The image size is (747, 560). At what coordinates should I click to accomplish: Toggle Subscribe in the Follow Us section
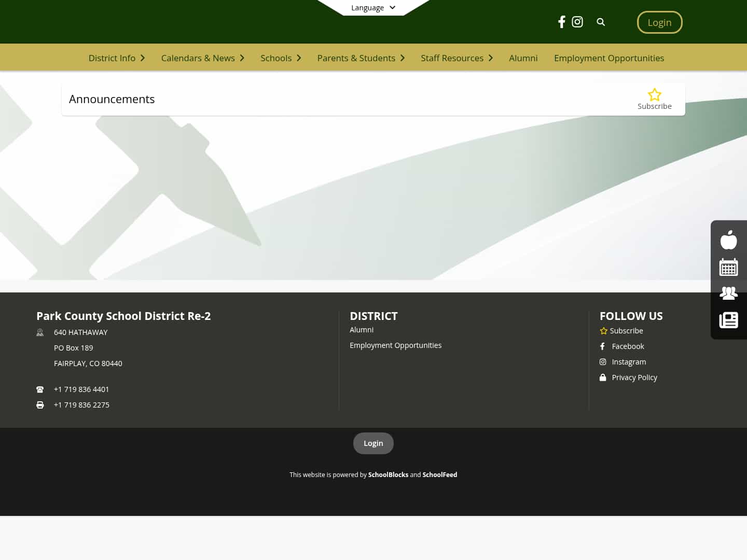pos(604,330)
